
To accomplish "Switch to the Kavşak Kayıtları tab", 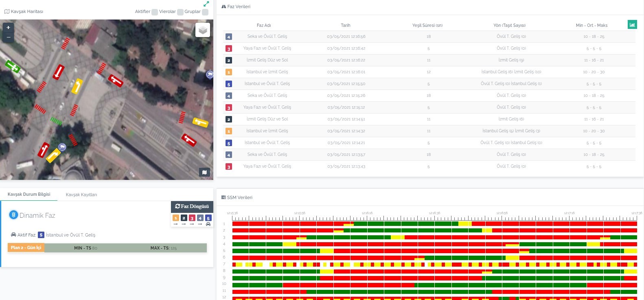I will click(81, 195).
